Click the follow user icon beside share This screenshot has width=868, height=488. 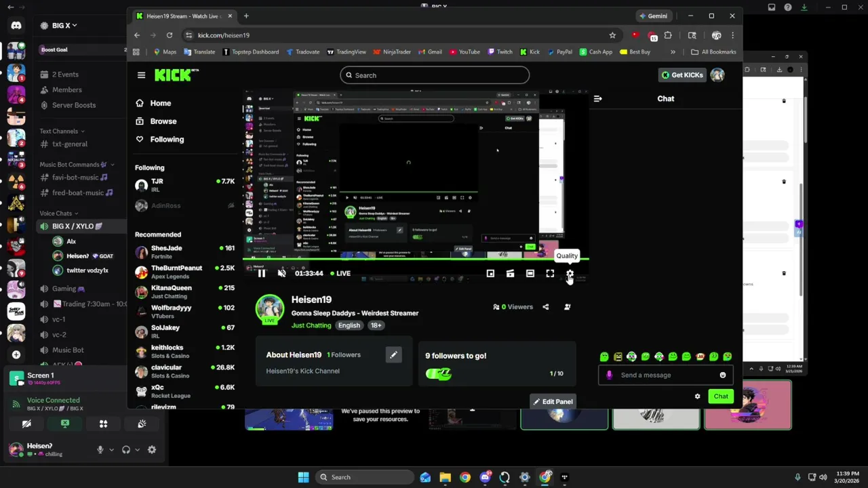click(568, 307)
